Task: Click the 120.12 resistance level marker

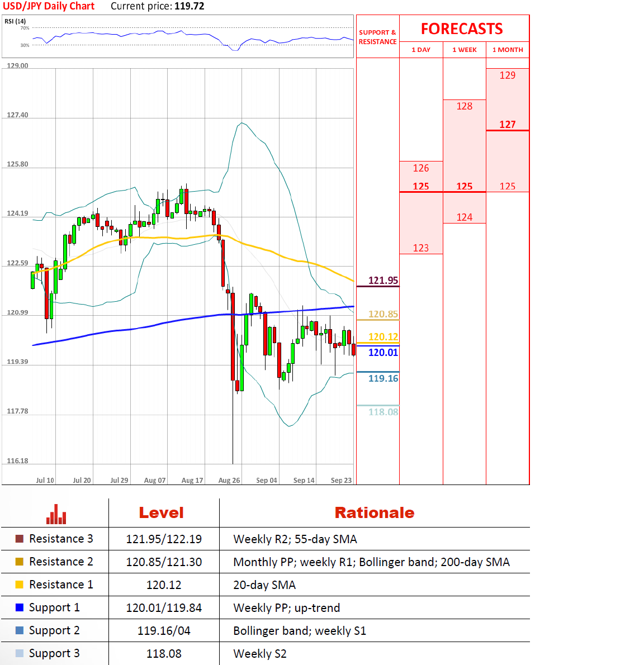Action: pos(383,337)
